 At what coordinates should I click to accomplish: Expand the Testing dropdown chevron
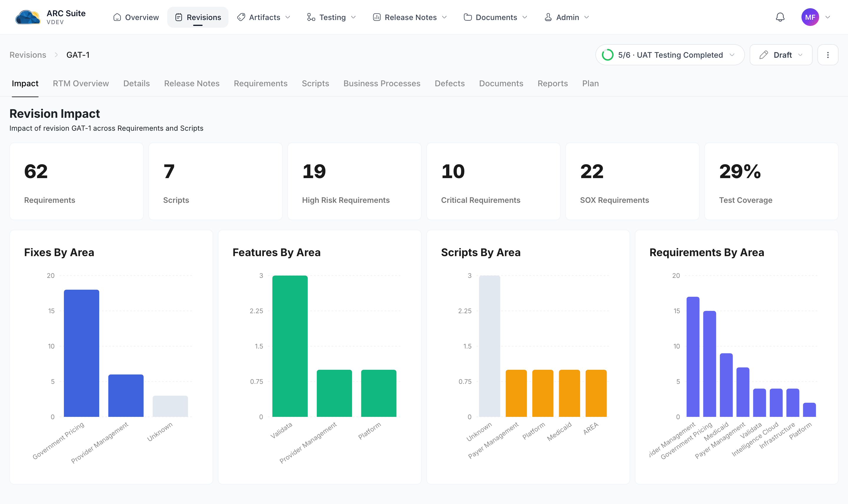[x=353, y=17]
